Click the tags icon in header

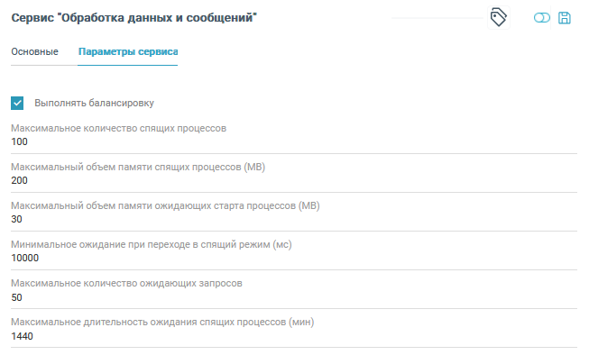[498, 18]
